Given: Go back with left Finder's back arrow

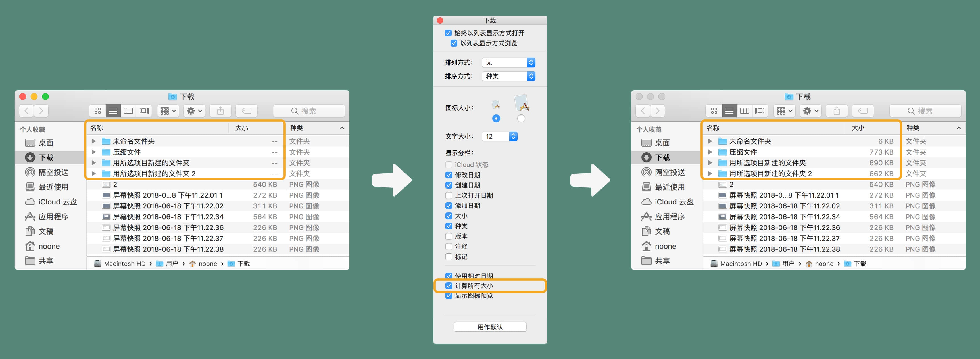Looking at the screenshot, I should pos(26,111).
